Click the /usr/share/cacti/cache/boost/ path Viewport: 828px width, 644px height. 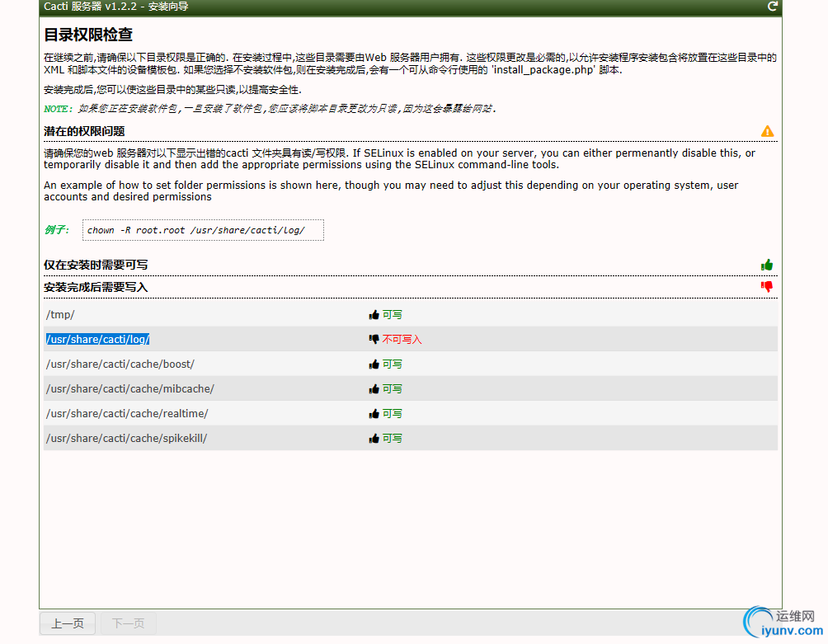[x=120, y=364]
